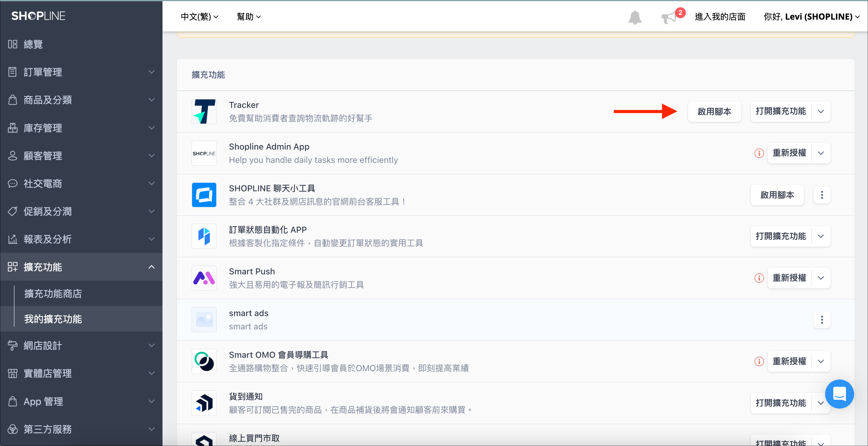Image resolution: width=868 pixels, height=446 pixels.
Task: Click the 商品及分類 bag icon
Action: click(12, 100)
